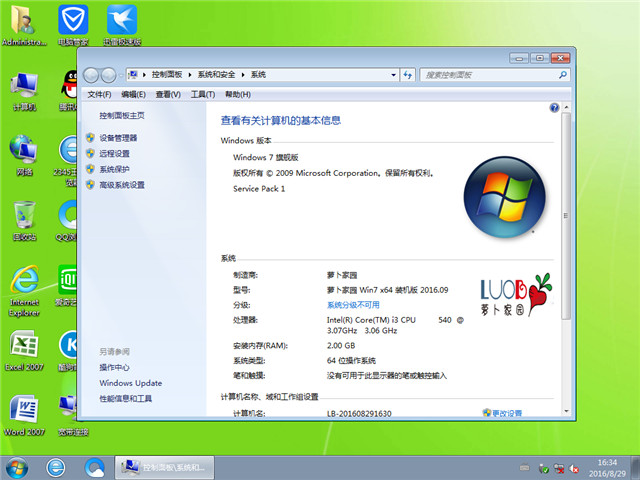Select the 系统和安全 breadcrumb segment

click(216, 75)
